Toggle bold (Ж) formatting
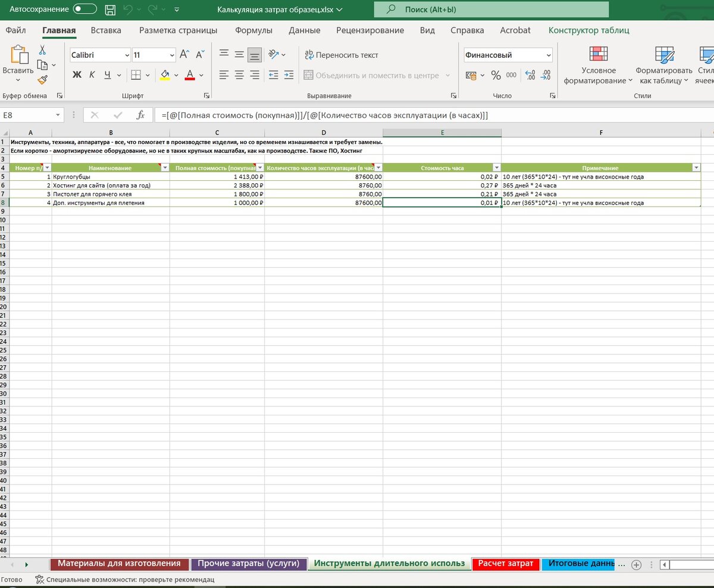The width and height of the screenshot is (714, 588). (77, 75)
